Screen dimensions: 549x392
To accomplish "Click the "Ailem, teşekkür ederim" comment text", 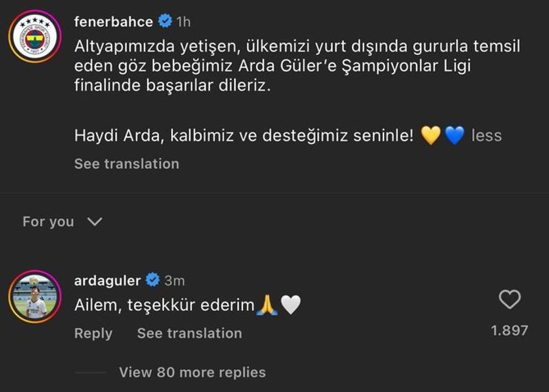I will tap(164, 305).
